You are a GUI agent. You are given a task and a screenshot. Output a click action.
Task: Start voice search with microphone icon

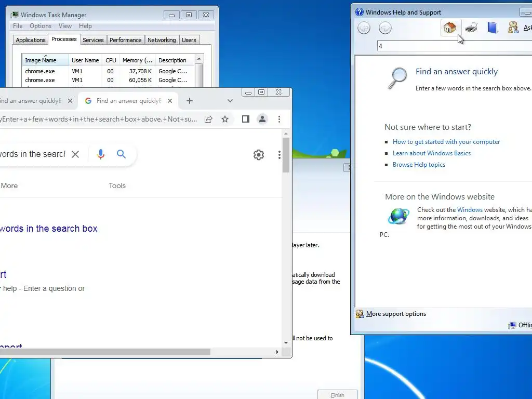(101, 154)
